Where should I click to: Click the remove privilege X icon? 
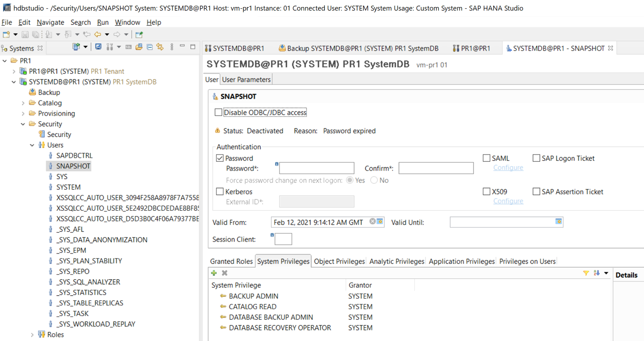[x=224, y=273]
